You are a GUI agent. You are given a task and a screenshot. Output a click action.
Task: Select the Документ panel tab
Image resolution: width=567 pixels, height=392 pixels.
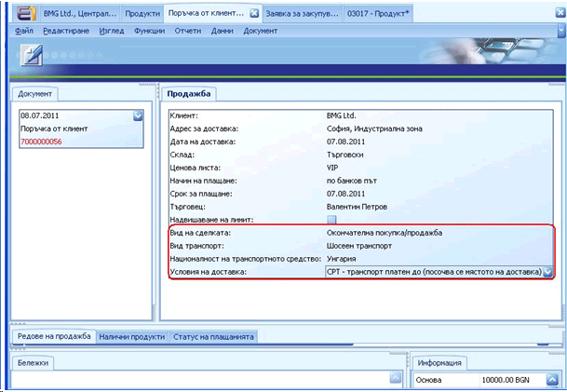[35, 94]
